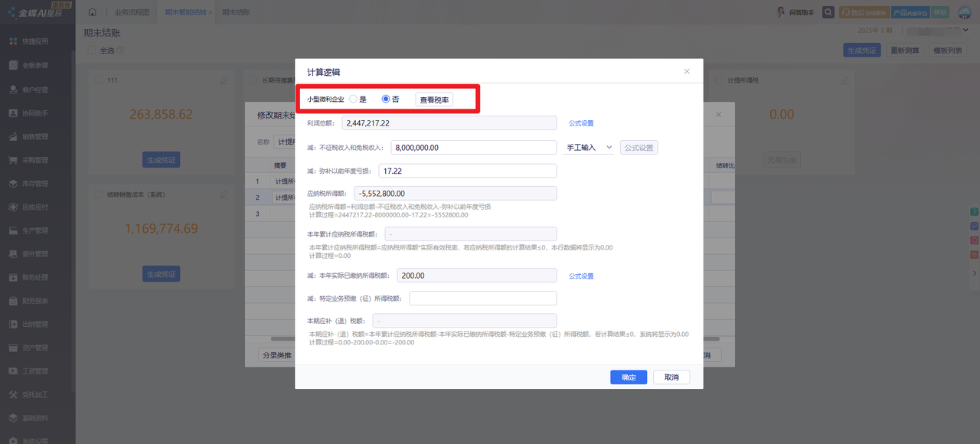Open 售后在线服务

coord(864,12)
